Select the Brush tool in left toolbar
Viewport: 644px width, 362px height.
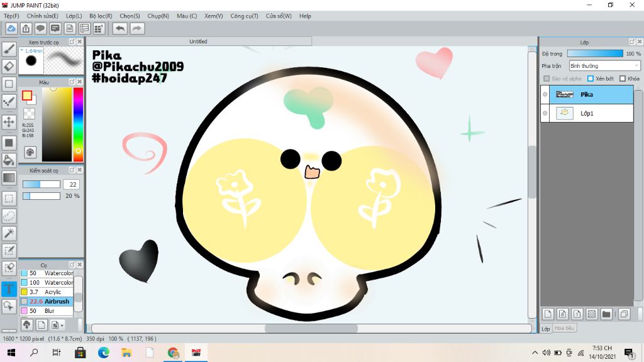[9, 49]
